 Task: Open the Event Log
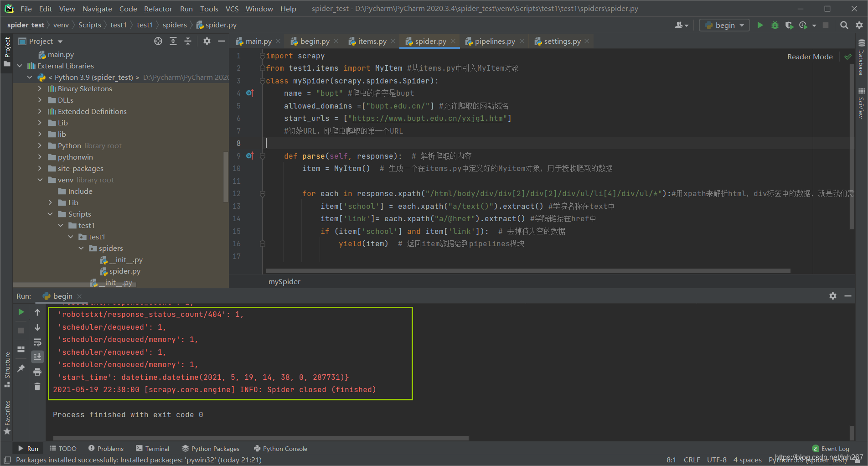831,449
